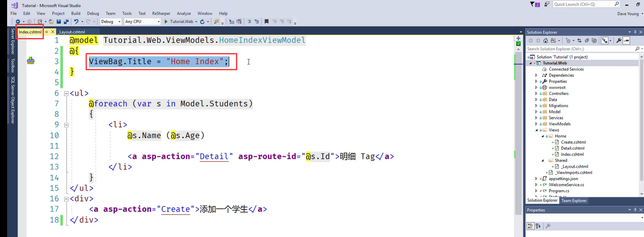644x237 pixels.
Task: Open the Analyze menu
Action: click(184, 13)
